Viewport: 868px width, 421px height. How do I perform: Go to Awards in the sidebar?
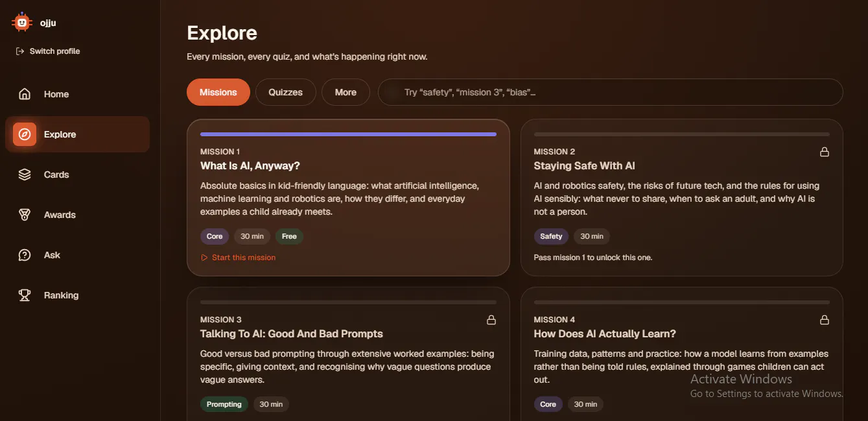coord(77,215)
